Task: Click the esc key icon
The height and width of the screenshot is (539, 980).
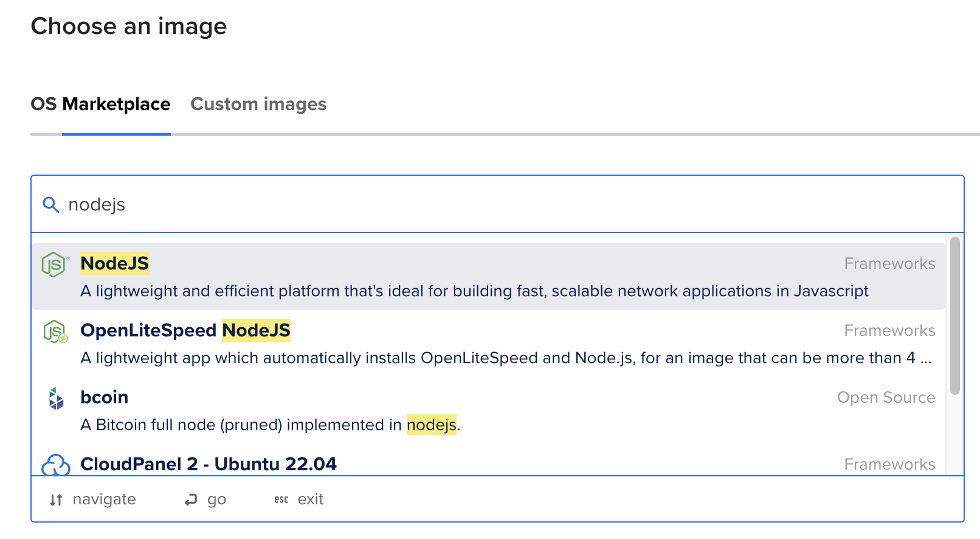Action: tap(281, 499)
